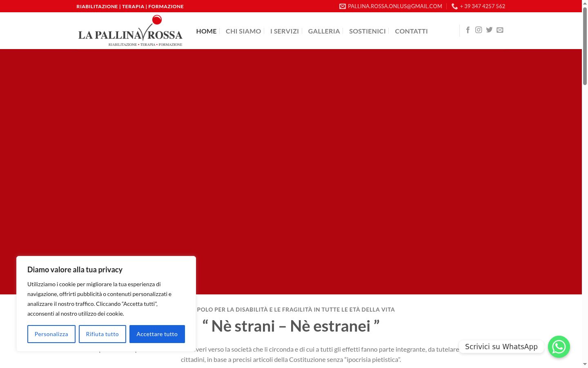Click the Diamo valore alla tua privacy heading
Image resolution: width=588 pixels, height=368 pixels.
point(75,270)
